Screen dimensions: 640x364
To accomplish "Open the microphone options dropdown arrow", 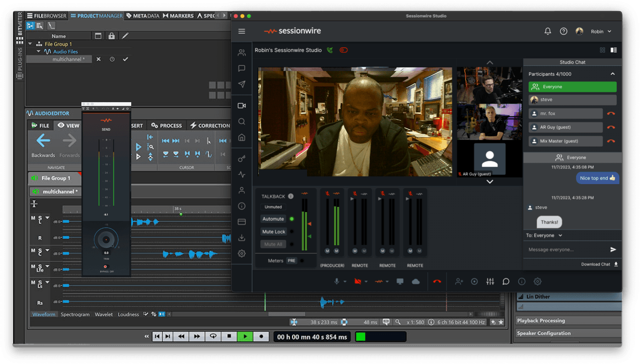I will 344,282.
